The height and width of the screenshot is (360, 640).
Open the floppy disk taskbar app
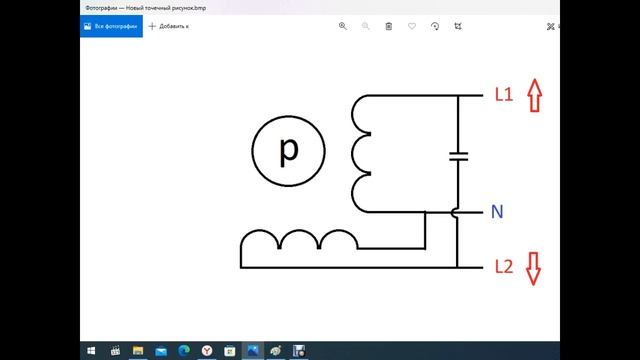[x=299, y=351]
